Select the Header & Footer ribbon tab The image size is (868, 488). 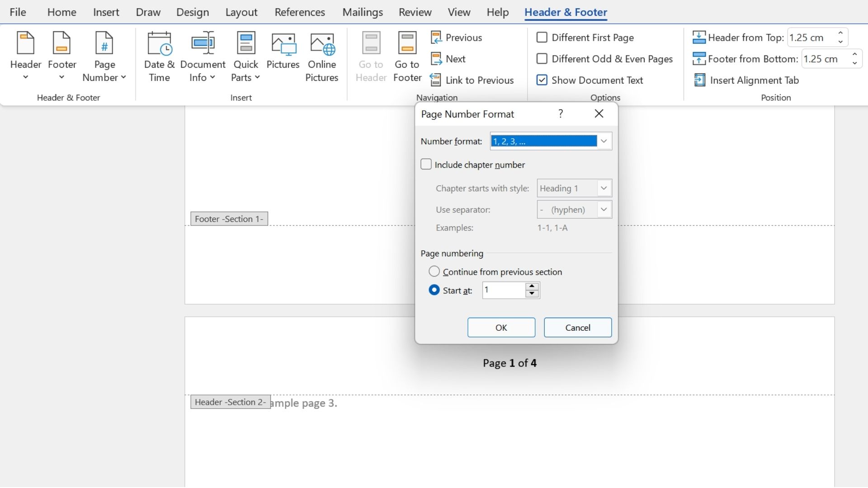[565, 11]
